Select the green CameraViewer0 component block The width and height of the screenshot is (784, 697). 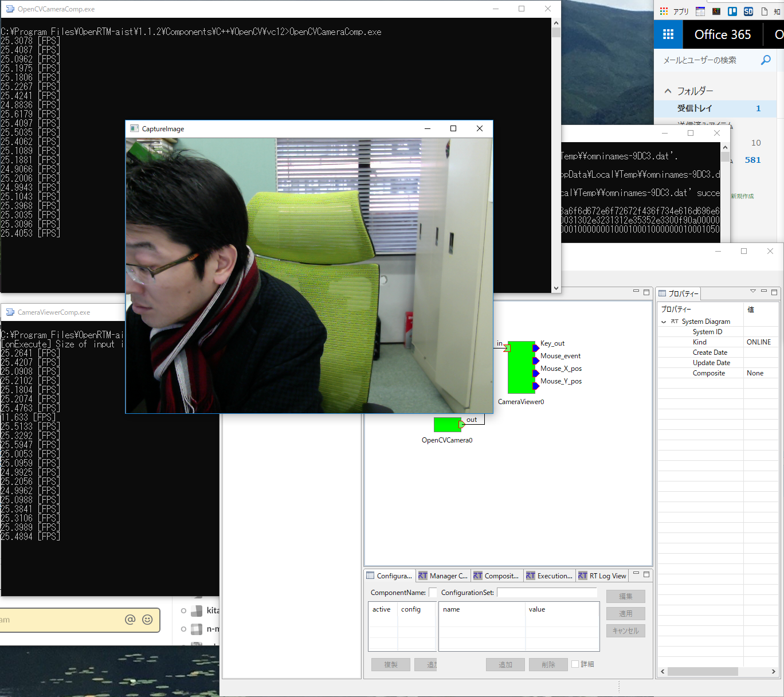[521, 367]
